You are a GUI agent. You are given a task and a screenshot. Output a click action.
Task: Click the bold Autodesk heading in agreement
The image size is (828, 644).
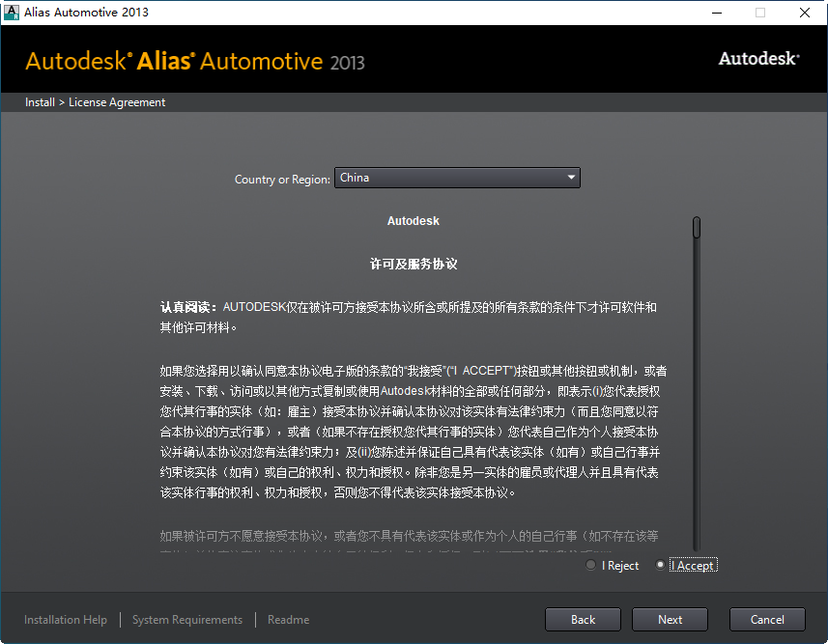413,221
